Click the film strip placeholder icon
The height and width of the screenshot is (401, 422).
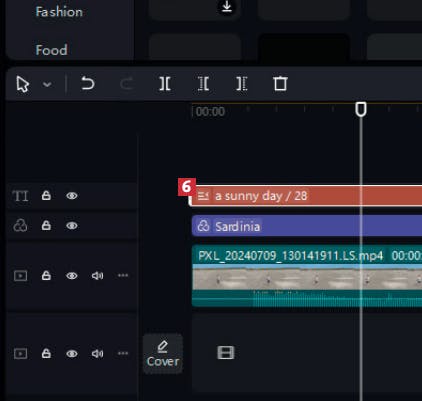pyautogui.click(x=226, y=352)
